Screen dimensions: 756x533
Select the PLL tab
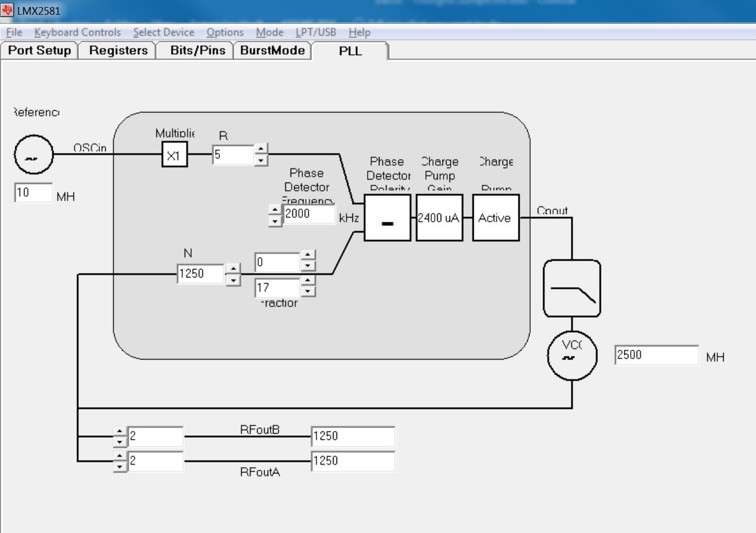click(350, 51)
